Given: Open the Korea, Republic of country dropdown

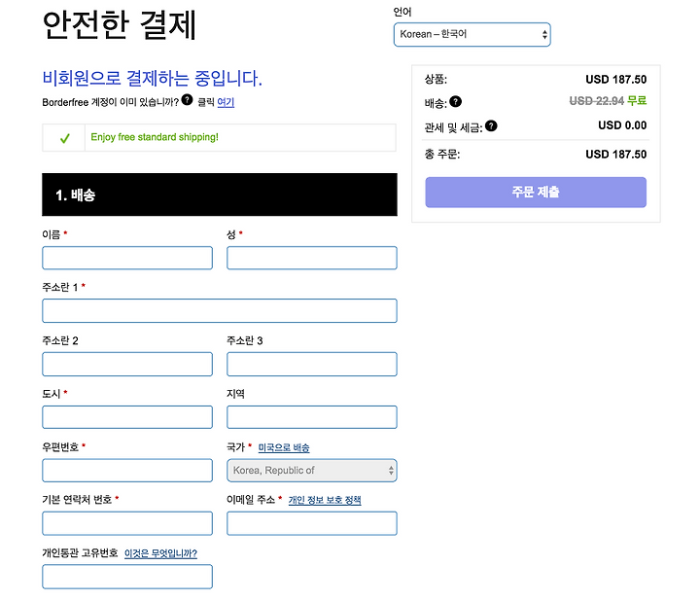Looking at the screenshot, I should coord(312,470).
